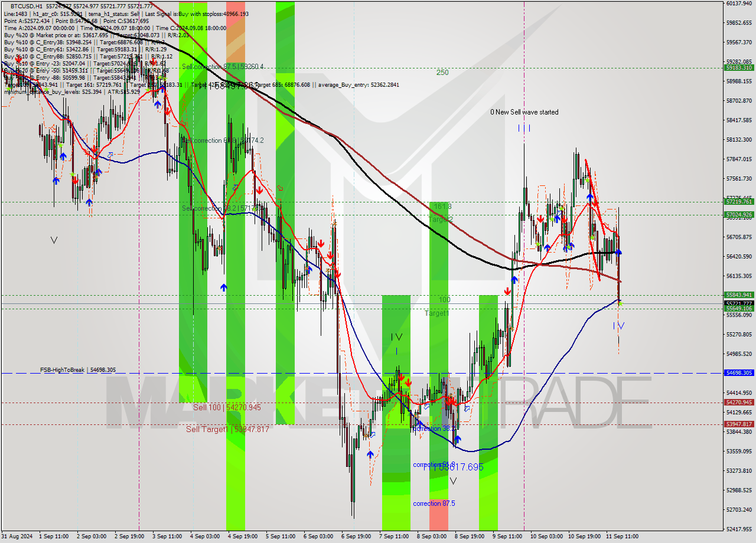Select the 'Target2' label
This screenshot has width=756, height=543.
[x=441, y=220]
